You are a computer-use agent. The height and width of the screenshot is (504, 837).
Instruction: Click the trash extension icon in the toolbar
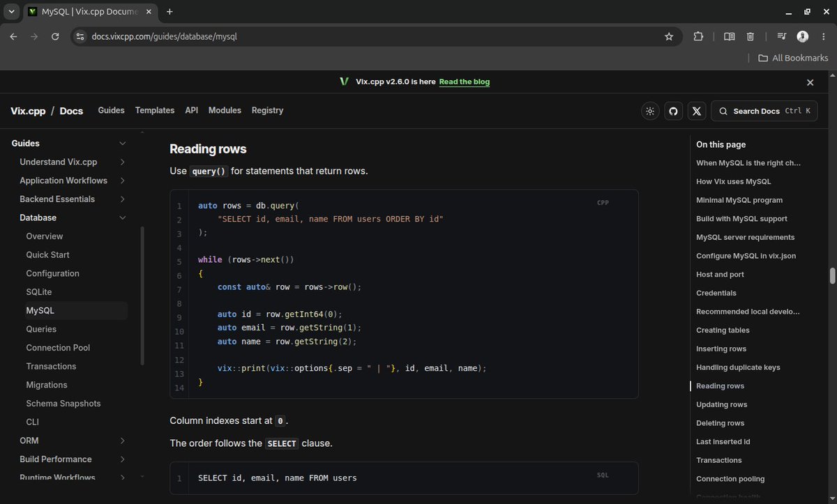pos(751,36)
